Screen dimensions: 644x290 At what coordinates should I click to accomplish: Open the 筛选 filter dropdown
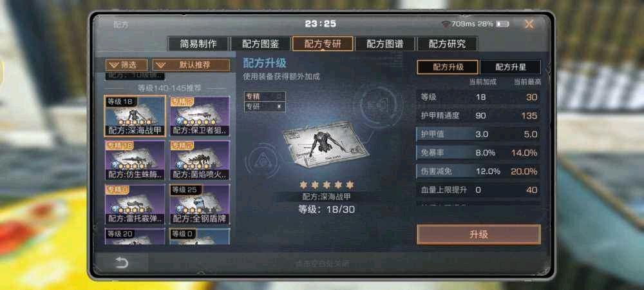click(126, 65)
